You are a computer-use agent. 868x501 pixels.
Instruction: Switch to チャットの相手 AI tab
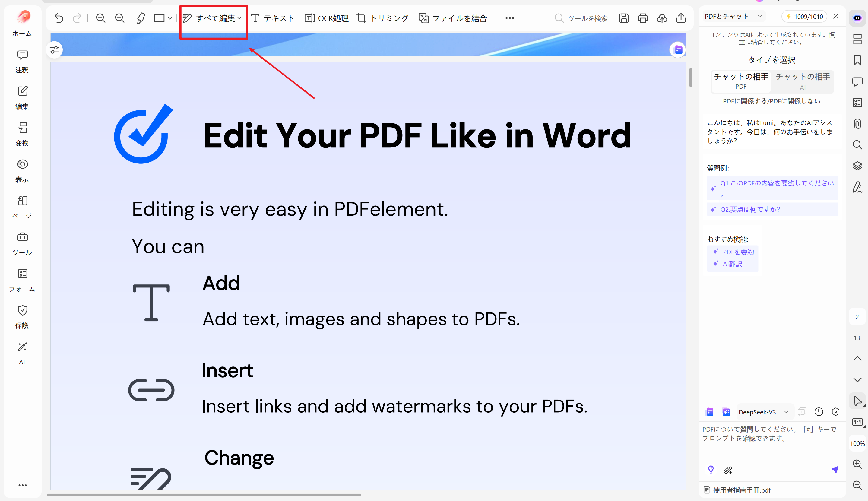click(x=803, y=81)
